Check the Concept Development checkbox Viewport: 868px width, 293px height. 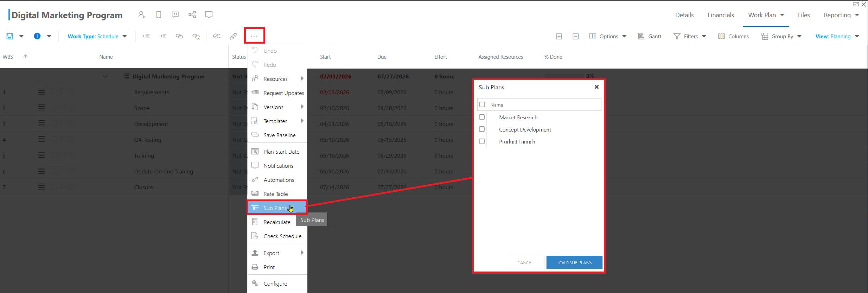tap(482, 129)
